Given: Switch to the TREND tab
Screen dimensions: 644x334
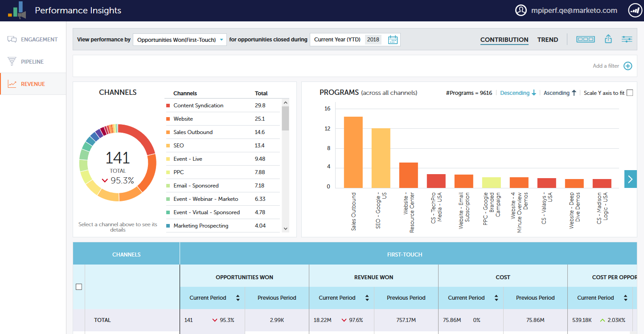Looking at the screenshot, I should tap(547, 40).
